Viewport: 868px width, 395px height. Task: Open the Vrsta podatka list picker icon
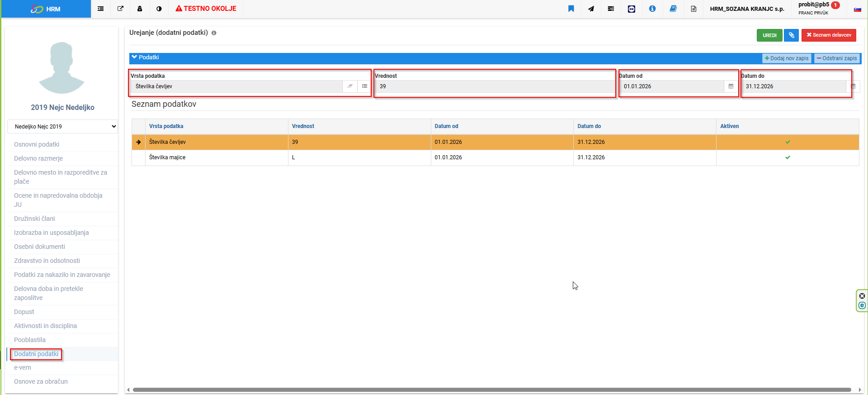click(x=364, y=86)
